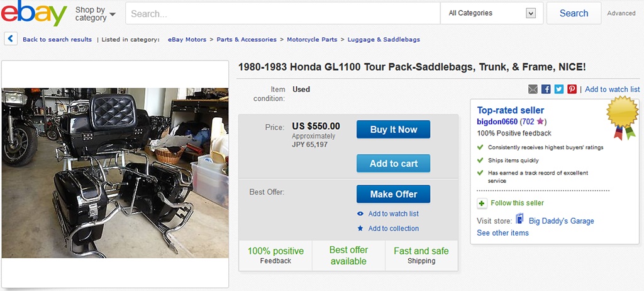The height and width of the screenshot is (291, 644).
Task: Open the Parts & Accessories breadcrumb
Action: coord(247,40)
